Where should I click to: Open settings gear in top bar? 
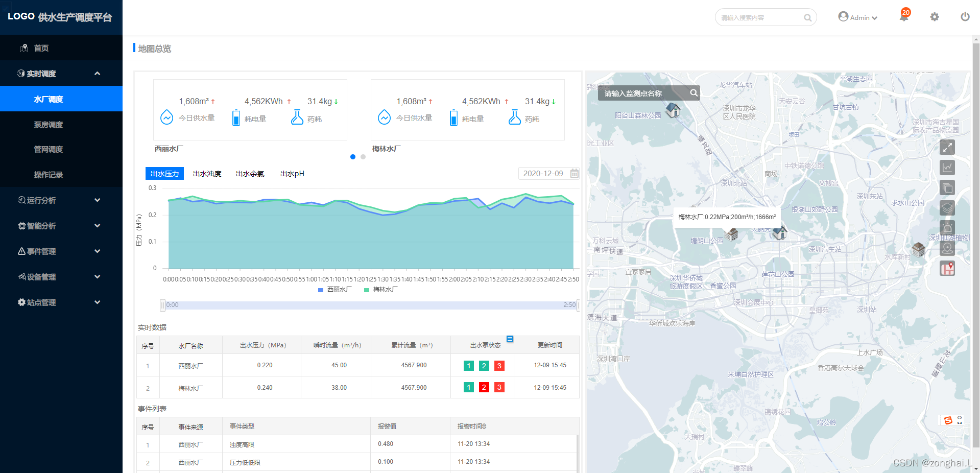pos(935,17)
